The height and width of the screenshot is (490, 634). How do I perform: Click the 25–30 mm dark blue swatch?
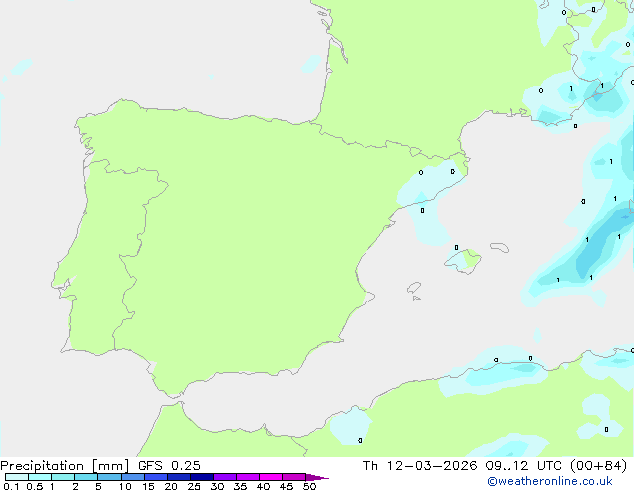[x=202, y=477]
